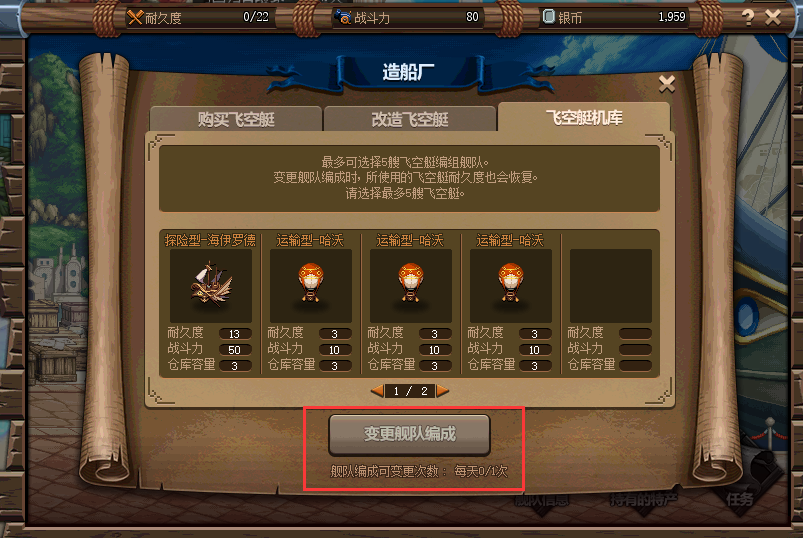The image size is (803, 538).
Task: Select the 探险型-海伊罗德 sailing airship image
Action: click(210, 286)
